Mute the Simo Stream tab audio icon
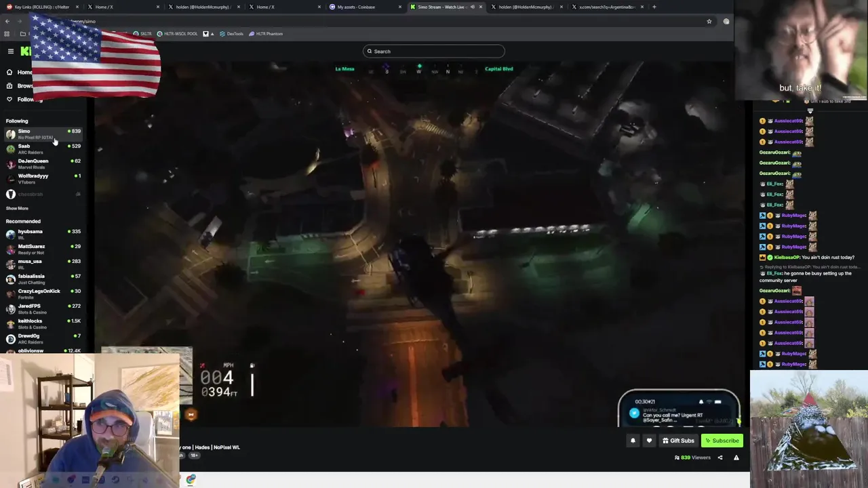This screenshot has width=868, height=488. pyautogui.click(x=473, y=7)
